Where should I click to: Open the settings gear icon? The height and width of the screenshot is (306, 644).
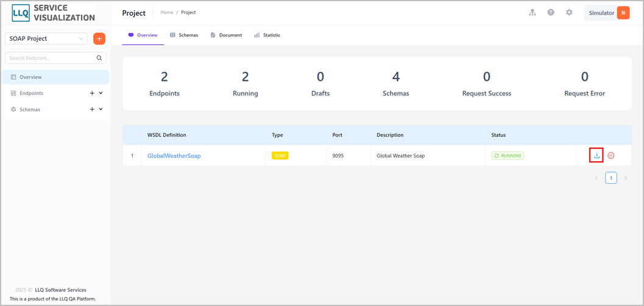click(569, 12)
